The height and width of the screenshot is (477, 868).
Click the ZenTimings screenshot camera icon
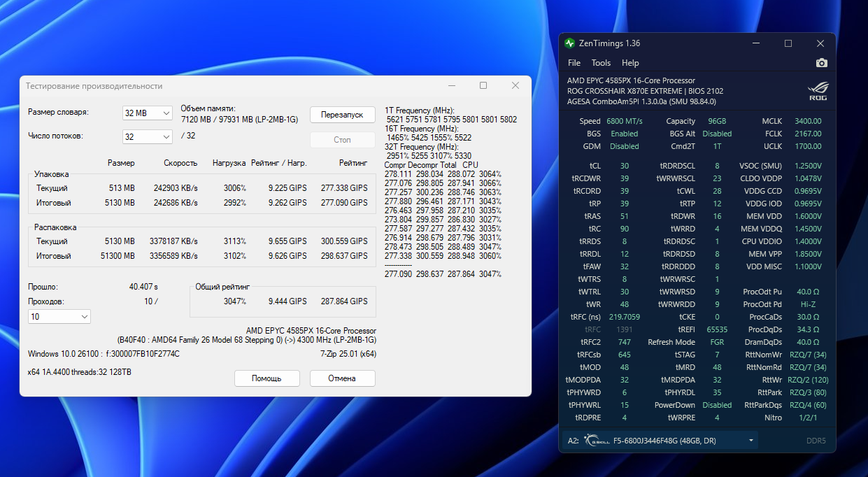(821, 63)
